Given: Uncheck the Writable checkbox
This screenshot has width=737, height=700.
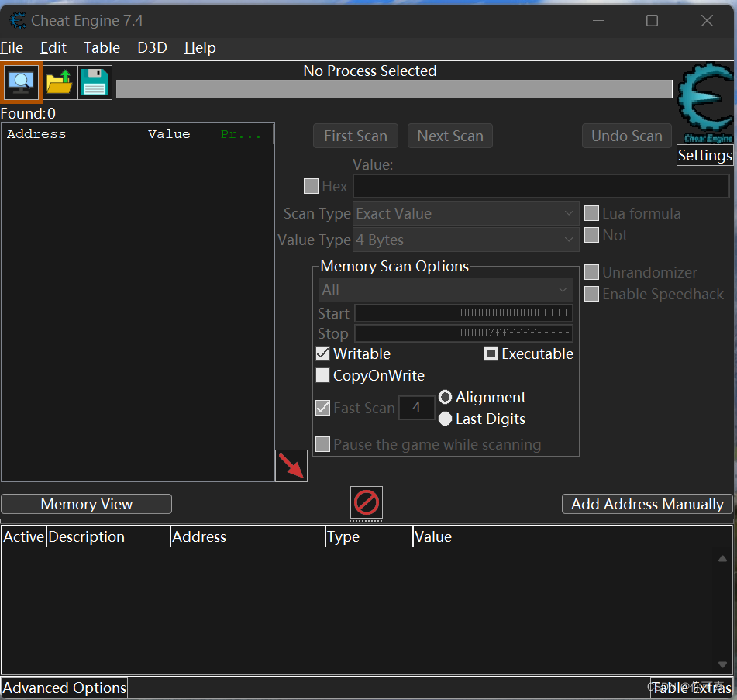Looking at the screenshot, I should [323, 353].
